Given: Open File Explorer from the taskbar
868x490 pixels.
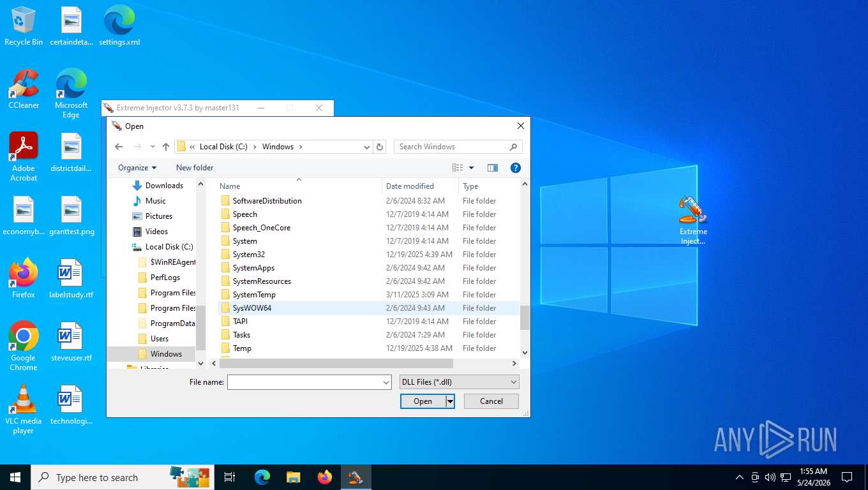Looking at the screenshot, I should point(293,477).
